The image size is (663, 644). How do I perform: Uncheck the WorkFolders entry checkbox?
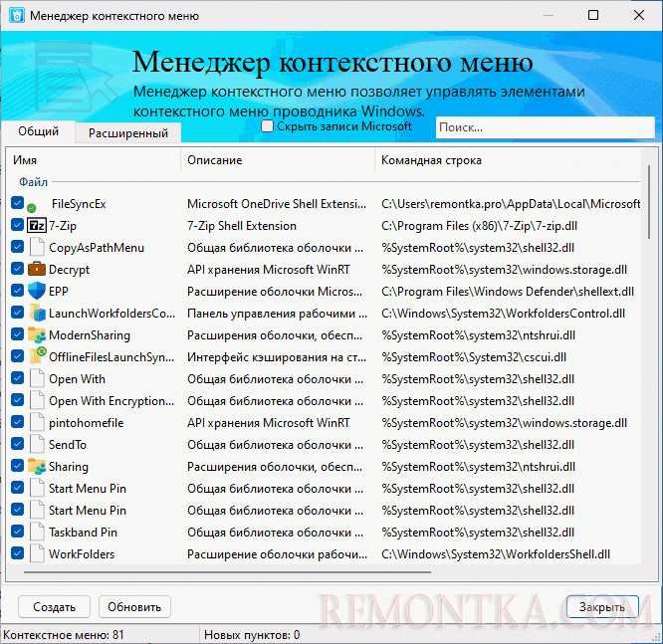17,553
